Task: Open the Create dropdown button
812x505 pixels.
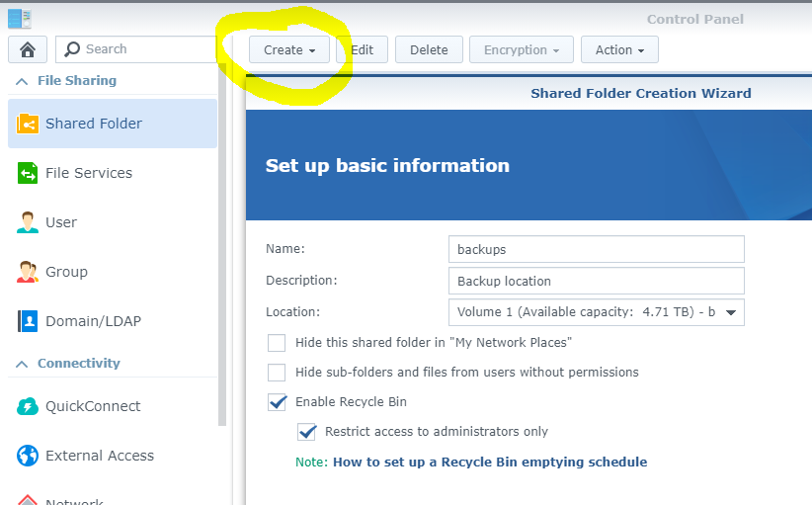Action: pyautogui.click(x=289, y=49)
